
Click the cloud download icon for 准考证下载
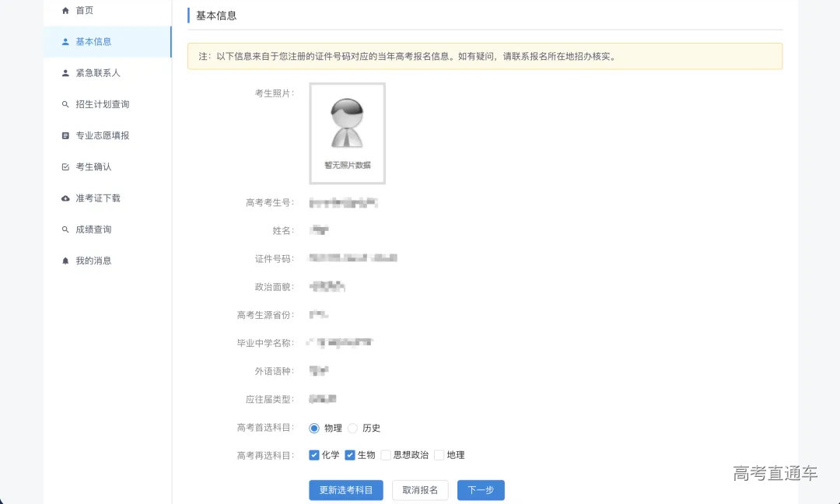click(65, 198)
